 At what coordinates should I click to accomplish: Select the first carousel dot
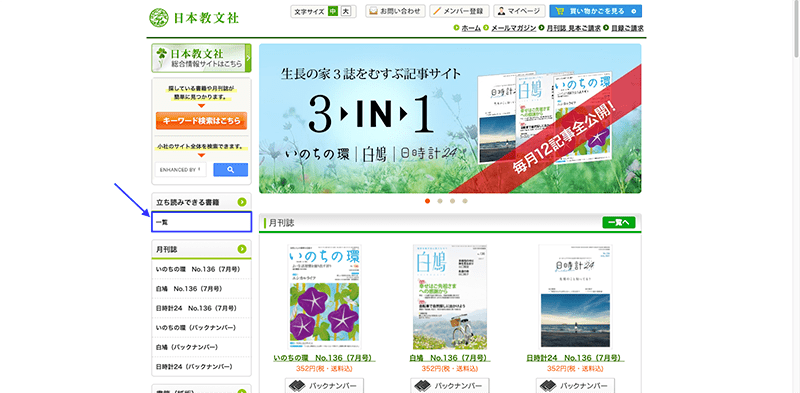coord(428,201)
